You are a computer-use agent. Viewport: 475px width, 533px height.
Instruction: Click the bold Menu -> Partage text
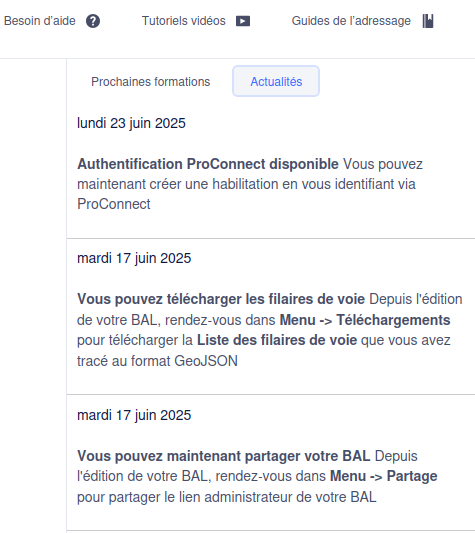[x=384, y=476]
